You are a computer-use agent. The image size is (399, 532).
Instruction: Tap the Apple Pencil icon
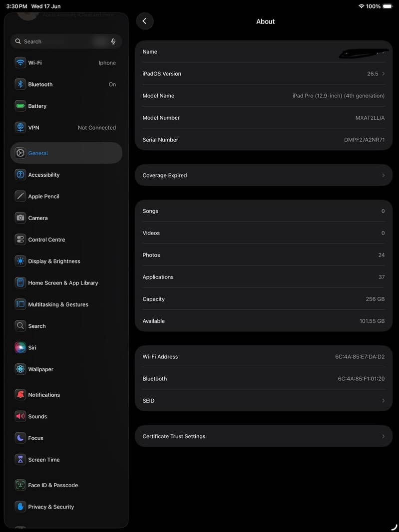(x=20, y=196)
